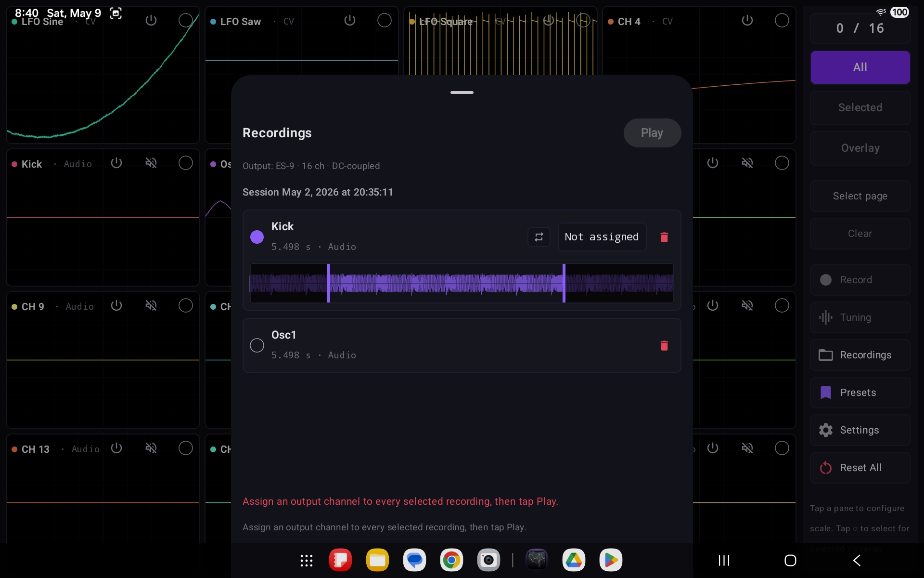Toggle power on the CH 4 pane
The height and width of the screenshot is (578, 924).
[x=747, y=20]
